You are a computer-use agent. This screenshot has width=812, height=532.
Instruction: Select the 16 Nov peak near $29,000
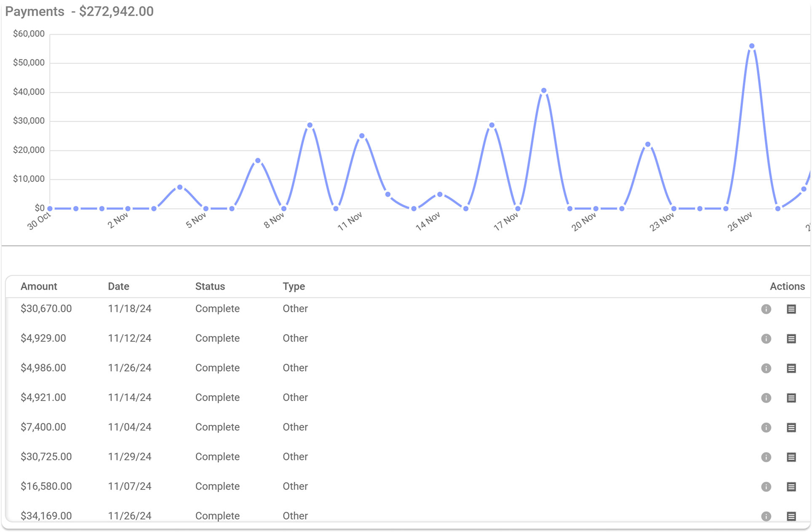(492, 125)
